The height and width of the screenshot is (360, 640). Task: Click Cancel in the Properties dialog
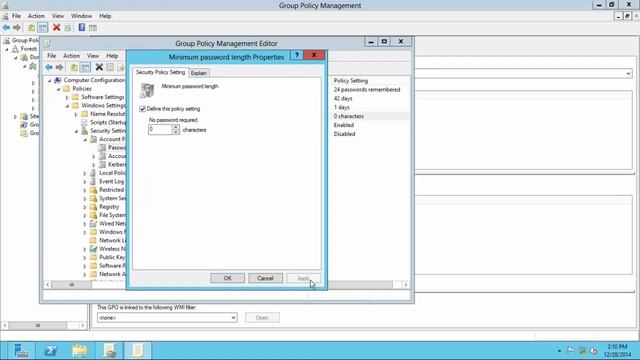pyautogui.click(x=265, y=278)
